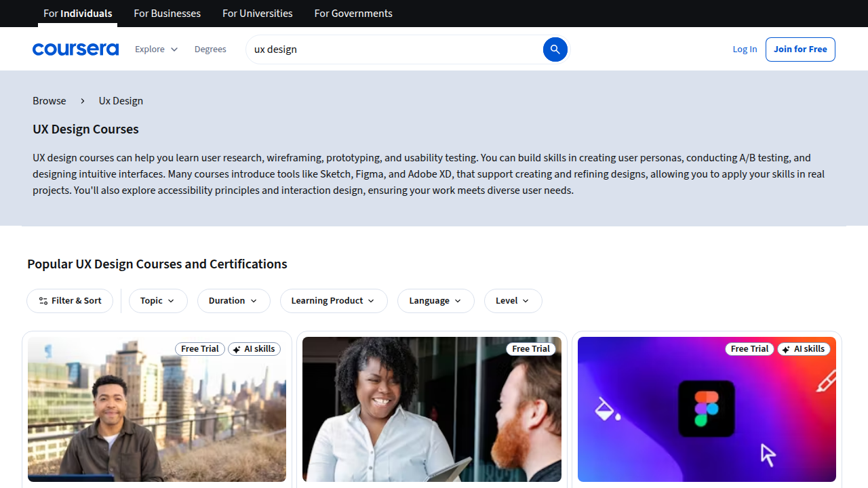Click the AI skills badge on the first course card
Screen dimensions: 868x488
254,348
